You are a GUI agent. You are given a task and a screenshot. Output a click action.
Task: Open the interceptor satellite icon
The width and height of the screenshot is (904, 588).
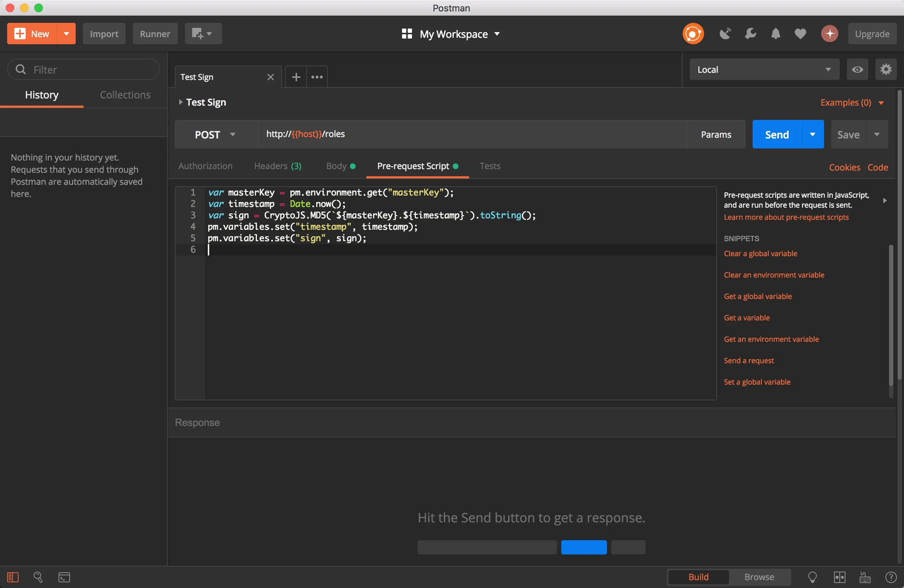click(x=725, y=34)
